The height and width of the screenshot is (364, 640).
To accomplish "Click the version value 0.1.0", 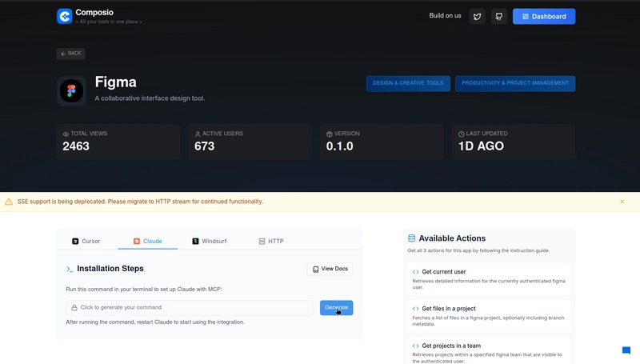I will (x=339, y=146).
